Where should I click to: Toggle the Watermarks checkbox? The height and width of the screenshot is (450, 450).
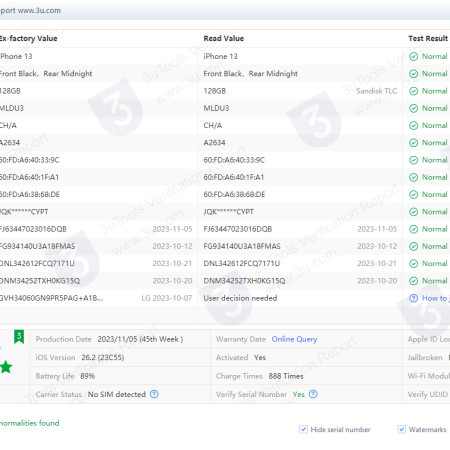(402, 429)
